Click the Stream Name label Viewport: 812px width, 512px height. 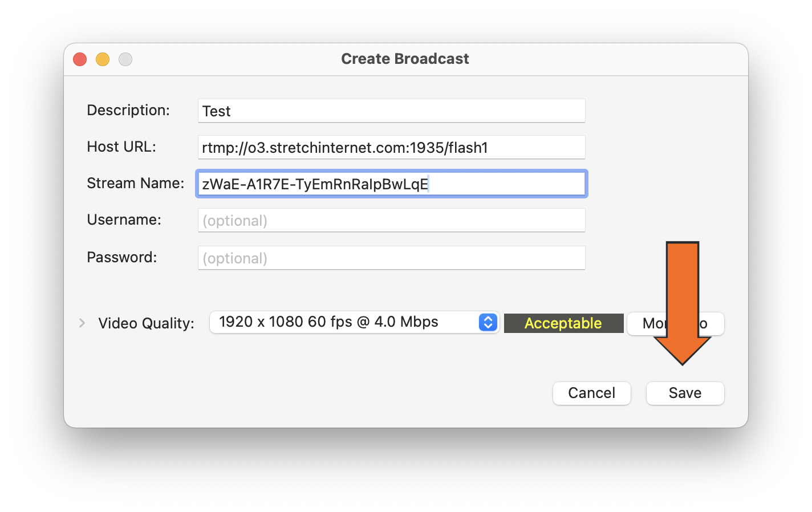point(135,183)
